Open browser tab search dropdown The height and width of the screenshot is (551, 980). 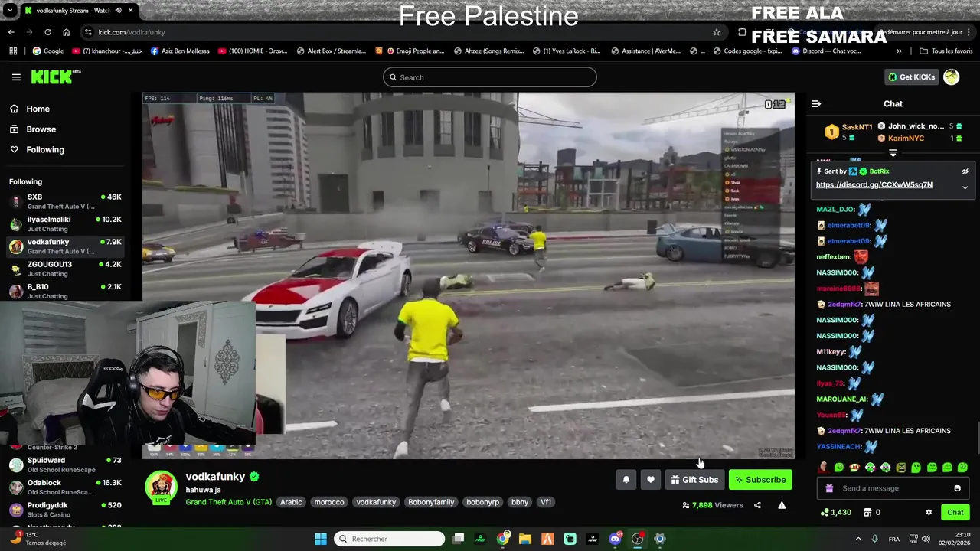tap(10, 11)
